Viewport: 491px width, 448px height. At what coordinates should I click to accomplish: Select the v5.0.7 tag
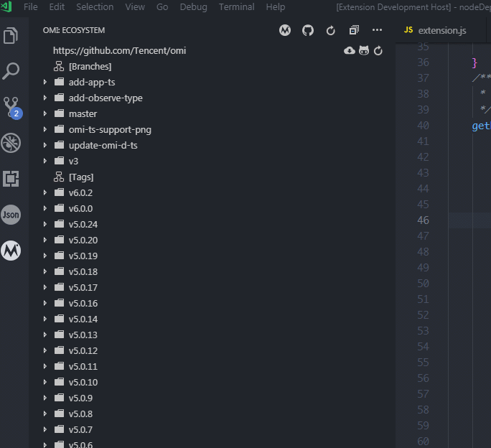[212, 429]
